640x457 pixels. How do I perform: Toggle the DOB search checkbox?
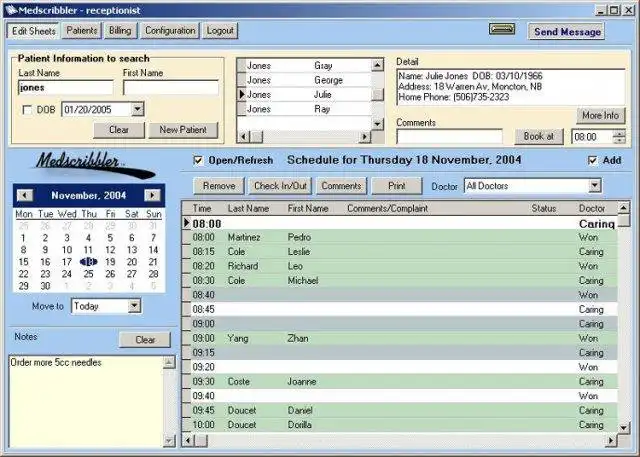pos(27,110)
